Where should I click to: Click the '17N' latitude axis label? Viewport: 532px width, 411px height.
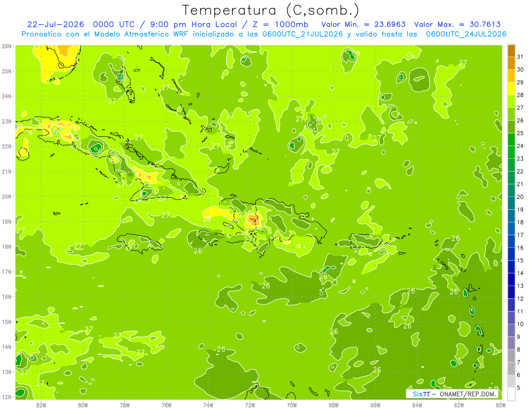point(7,271)
